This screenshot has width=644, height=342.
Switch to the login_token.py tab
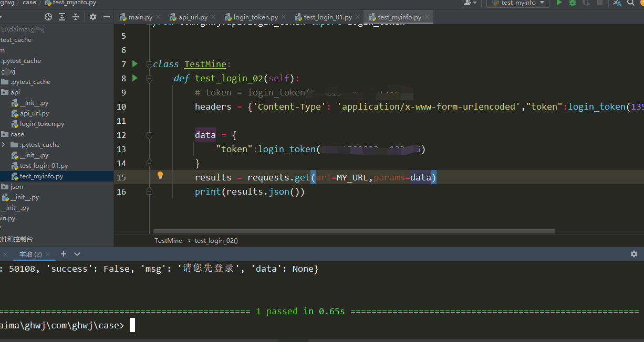(x=251, y=17)
